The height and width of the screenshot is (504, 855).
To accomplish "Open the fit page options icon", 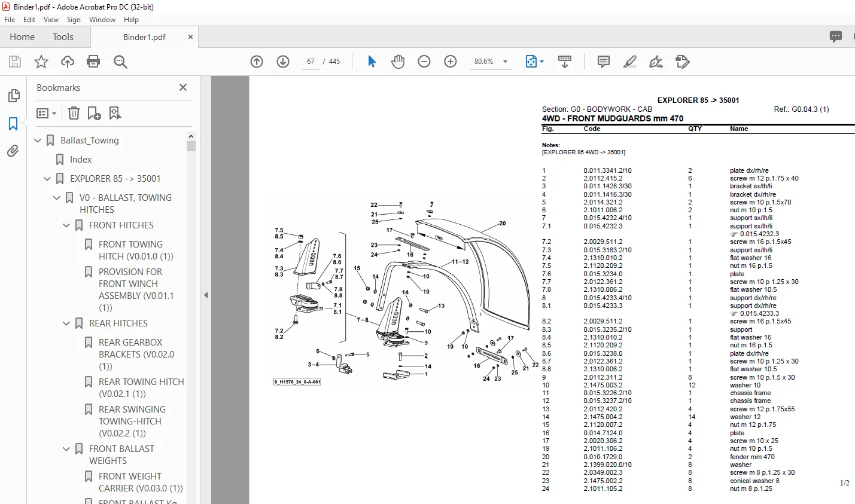I will point(531,62).
